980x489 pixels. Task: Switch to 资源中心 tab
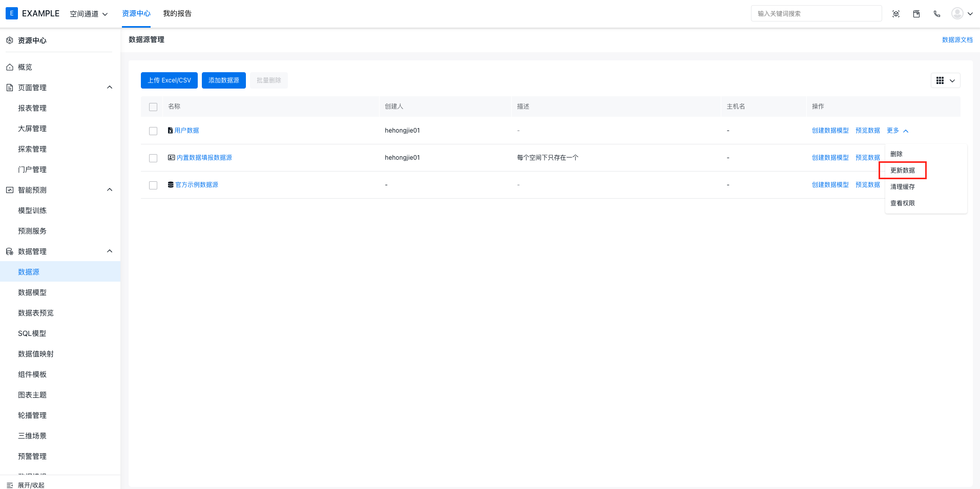tap(136, 14)
